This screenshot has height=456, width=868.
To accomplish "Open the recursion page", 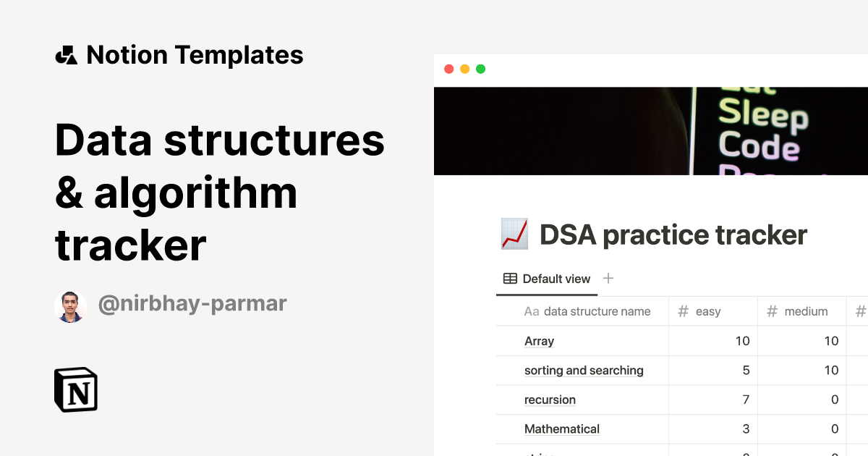I will 550,400.
